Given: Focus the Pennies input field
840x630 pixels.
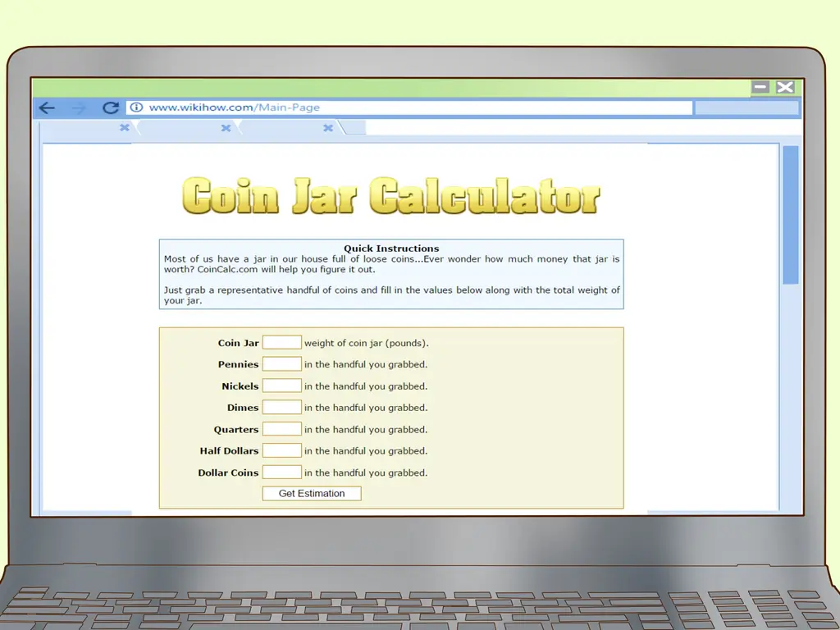Looking at the screenshot, I should [282, 363].
